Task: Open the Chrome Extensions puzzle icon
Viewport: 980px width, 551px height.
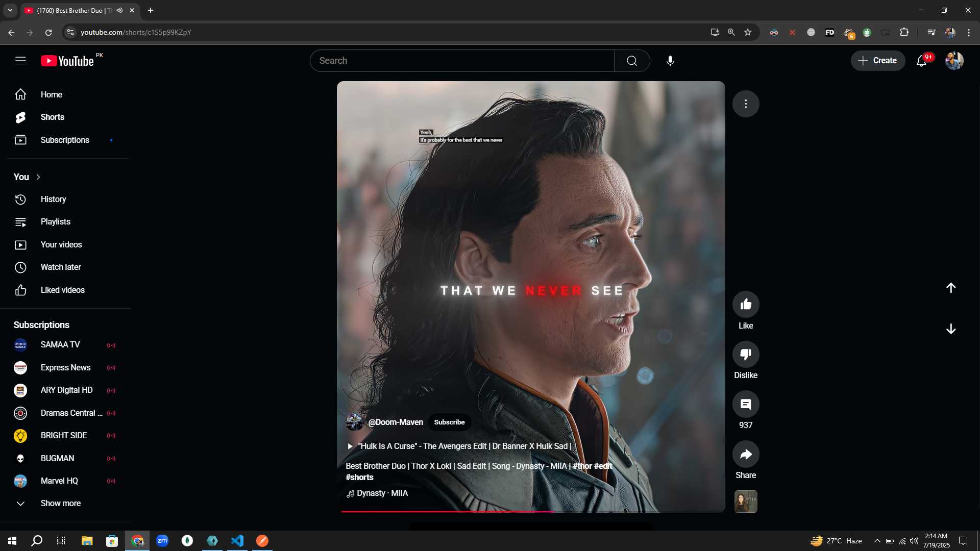Action: pyautogui.click(x=904, y=32)
